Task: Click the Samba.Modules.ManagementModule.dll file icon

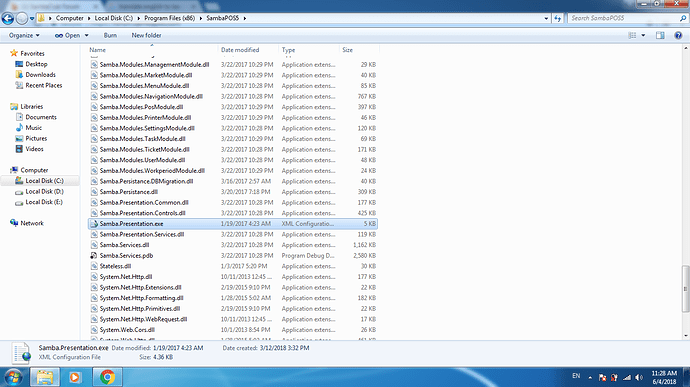Action: click(x=94, y=64)
